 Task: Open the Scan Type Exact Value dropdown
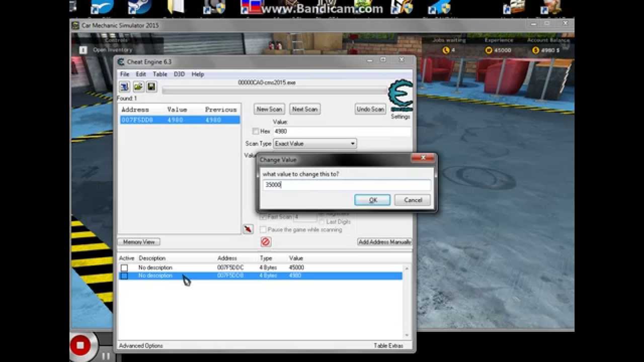click(x=315, y=143)
